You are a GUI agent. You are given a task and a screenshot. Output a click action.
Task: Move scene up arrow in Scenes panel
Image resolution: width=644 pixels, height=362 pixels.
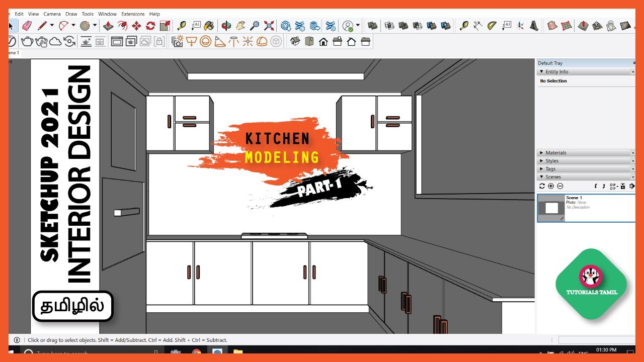coord(603,186)
